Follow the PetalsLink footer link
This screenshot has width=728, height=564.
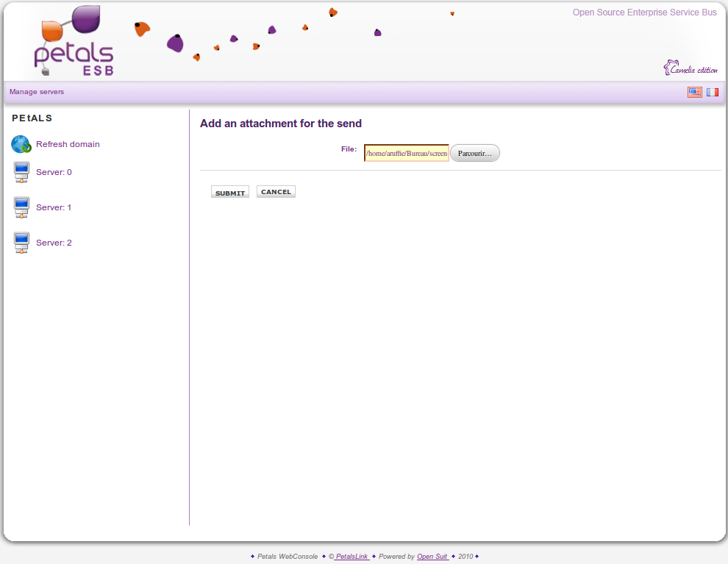(x=351, y=557)
